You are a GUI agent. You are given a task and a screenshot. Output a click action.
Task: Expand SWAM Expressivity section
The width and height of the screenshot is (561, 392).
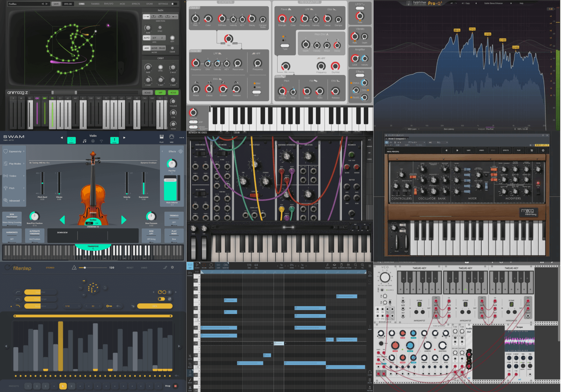point(14,151)
